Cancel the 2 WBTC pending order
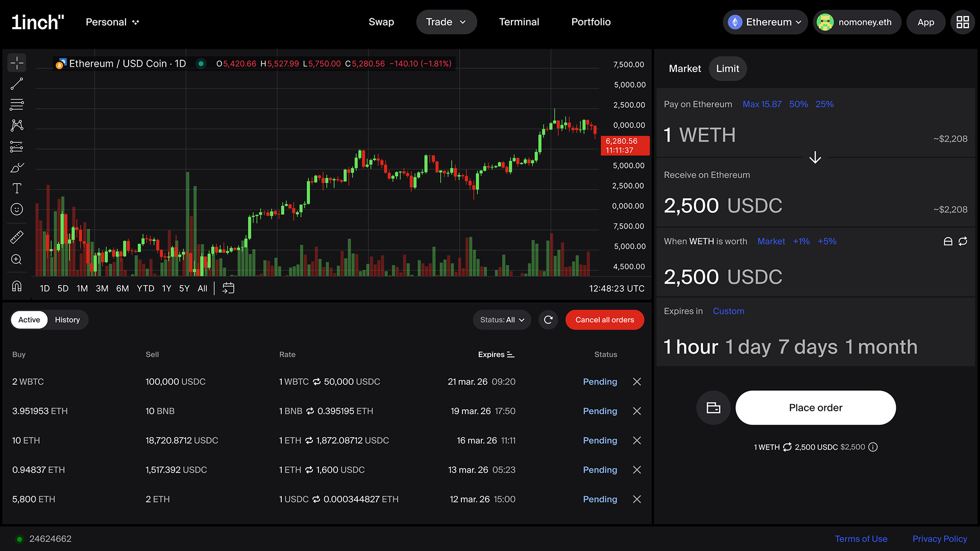The image size is (980, 551). click(x=636, y=382)
